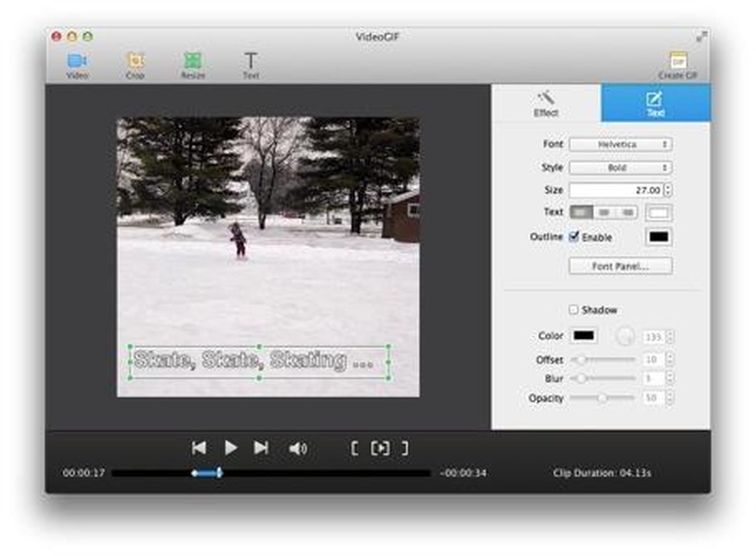Click the Opacity value stepper
This screenshot has width=756, height=556.
point(670,398)
